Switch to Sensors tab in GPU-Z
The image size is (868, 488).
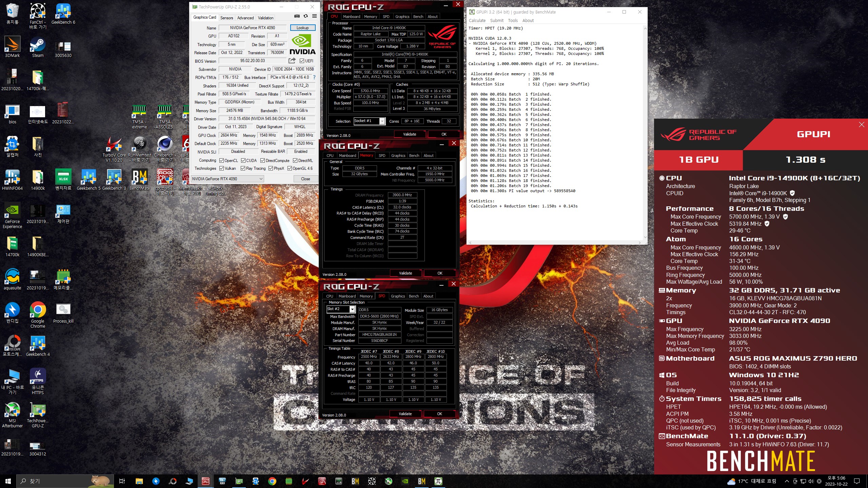coord(226,18)
